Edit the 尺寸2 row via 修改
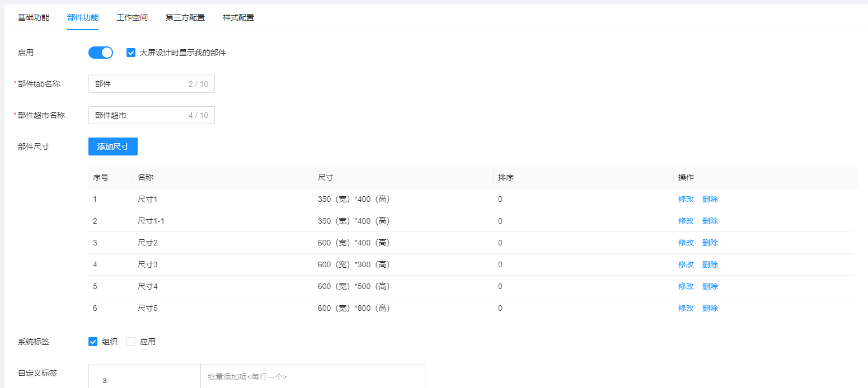868x388 pixels. tap(686, 243)
